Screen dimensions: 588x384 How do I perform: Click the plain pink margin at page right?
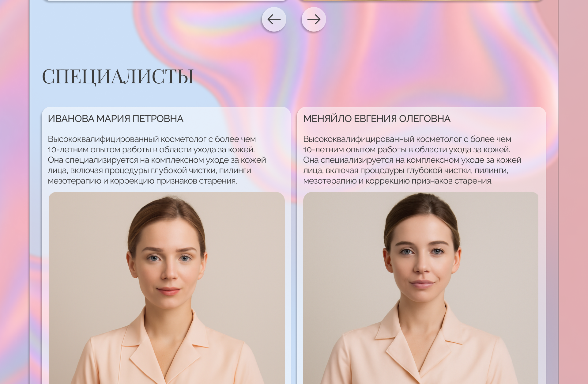[x=573, y=184]
